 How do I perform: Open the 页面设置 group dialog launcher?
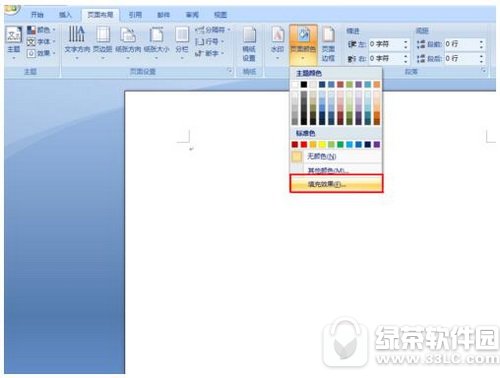point(229,71)
